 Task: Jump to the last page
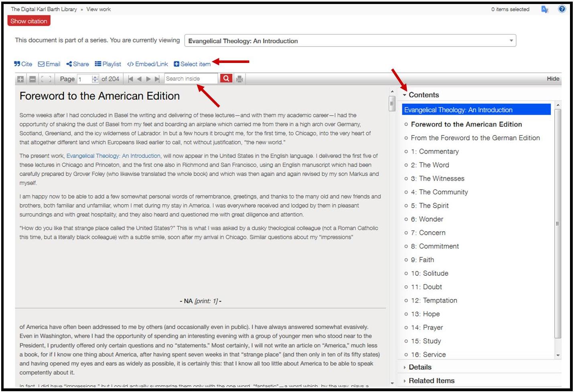pos(157,79)
